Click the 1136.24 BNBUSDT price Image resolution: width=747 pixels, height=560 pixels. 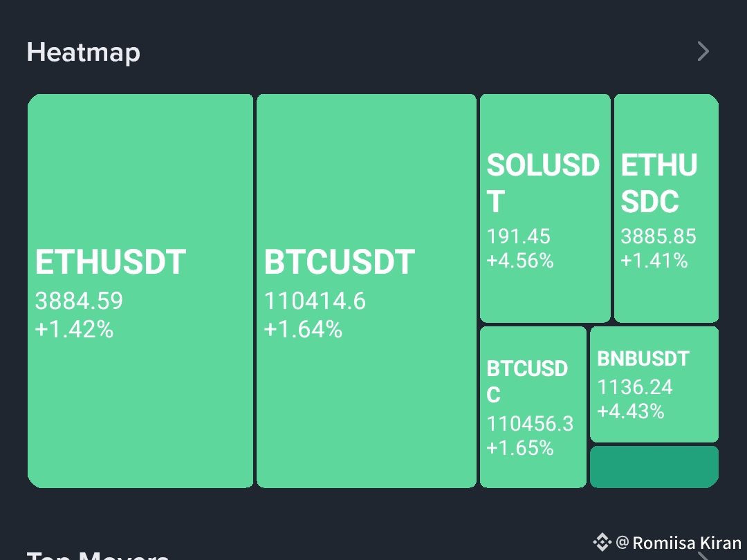[x=634, y=387]
